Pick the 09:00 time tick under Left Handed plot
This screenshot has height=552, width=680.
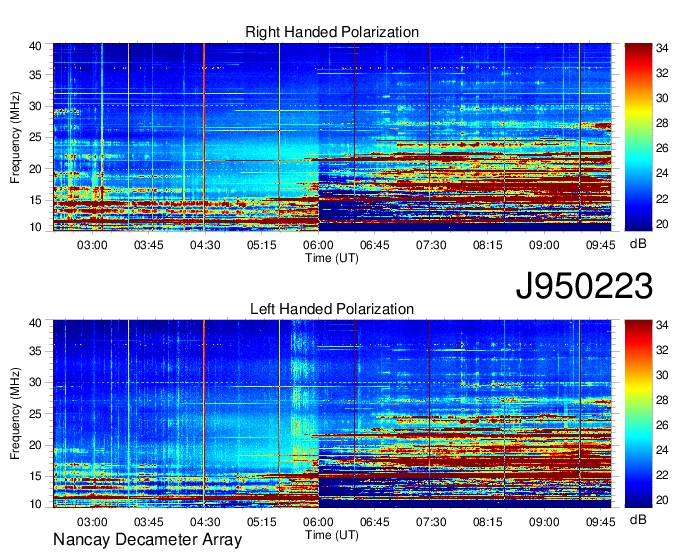pos(544,522)
